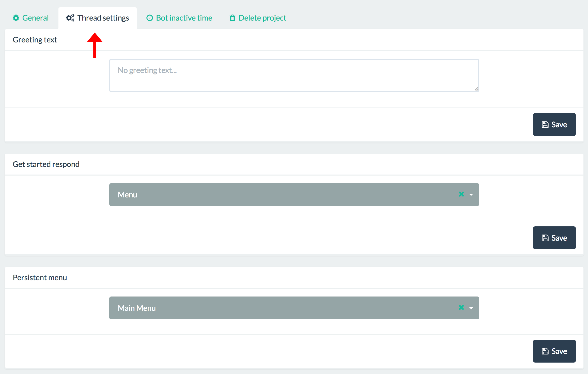Screen dimensions: 588x374
Task: Go to the Delete project tab
Action: tap(262, 18)
